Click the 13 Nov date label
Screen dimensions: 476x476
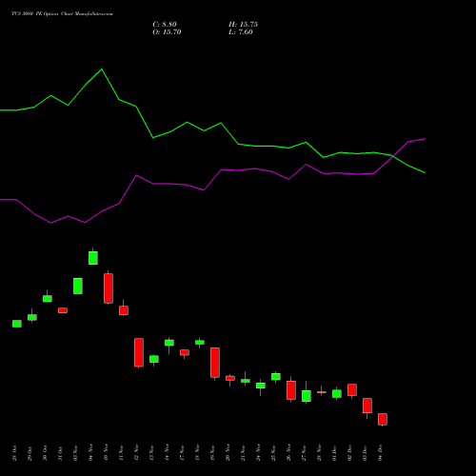[x=151, y=453]
